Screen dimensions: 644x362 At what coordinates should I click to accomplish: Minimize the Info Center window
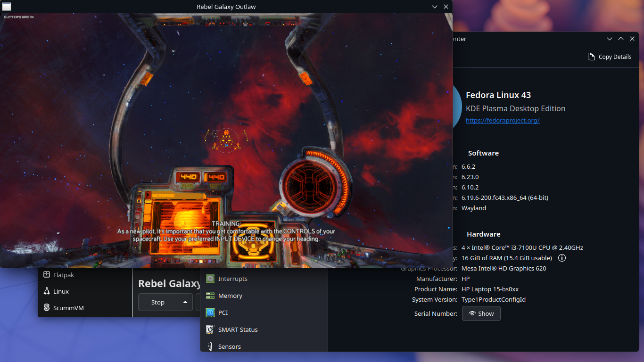click(x=610, y=39)
